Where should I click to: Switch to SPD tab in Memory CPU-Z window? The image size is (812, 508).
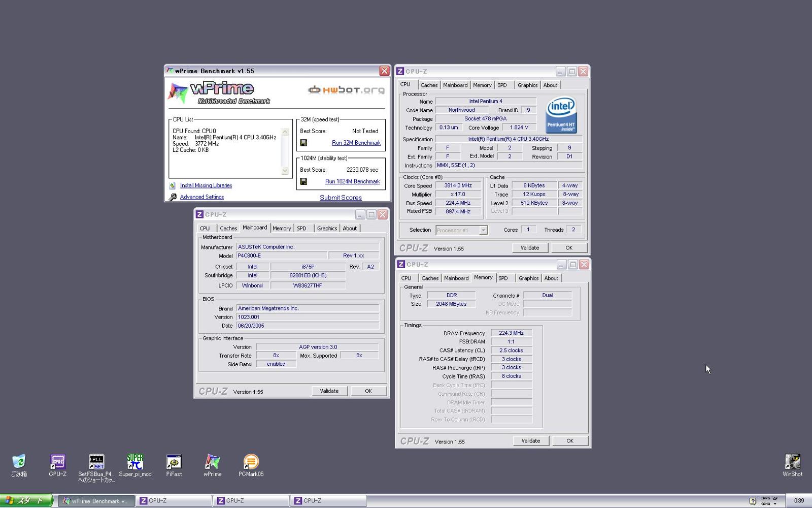[503, 278]
